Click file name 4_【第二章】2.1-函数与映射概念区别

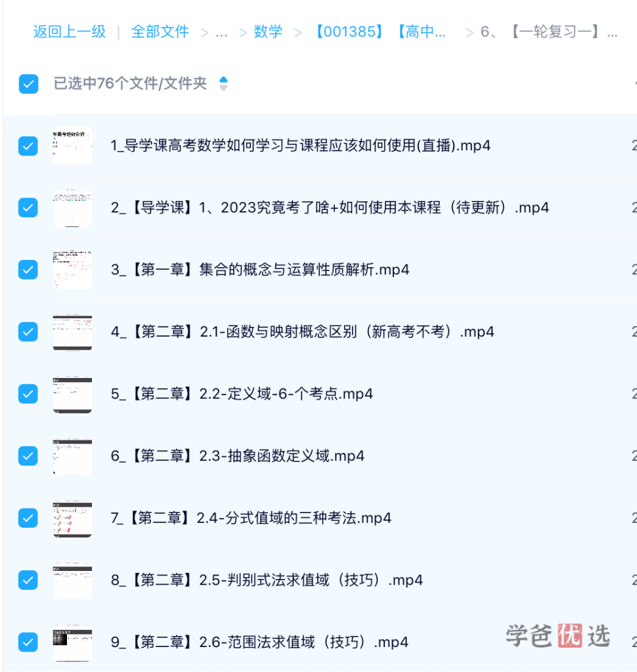pos(303,332)
